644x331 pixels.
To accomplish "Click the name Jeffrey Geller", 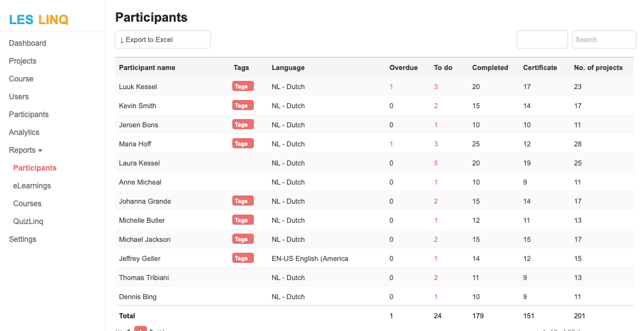I will click(x=139, y=258).
